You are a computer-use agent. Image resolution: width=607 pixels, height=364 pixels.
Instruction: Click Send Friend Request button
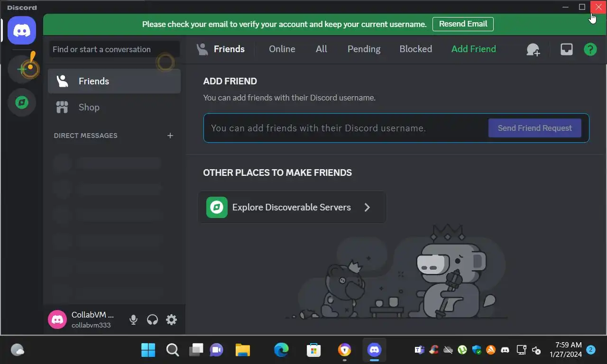click(535, 128)
